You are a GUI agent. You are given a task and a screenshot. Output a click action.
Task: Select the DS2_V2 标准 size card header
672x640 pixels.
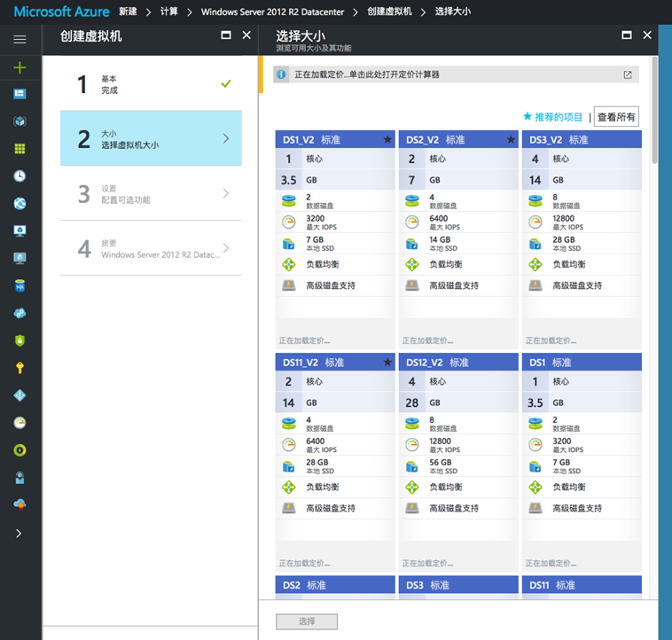click(x=458, y=140)
